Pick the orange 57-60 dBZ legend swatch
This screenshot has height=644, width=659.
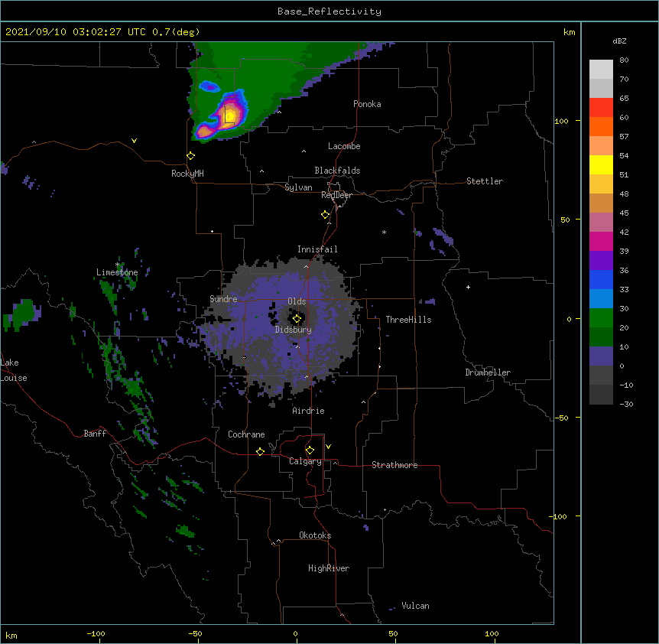click(x=601, y=126)
